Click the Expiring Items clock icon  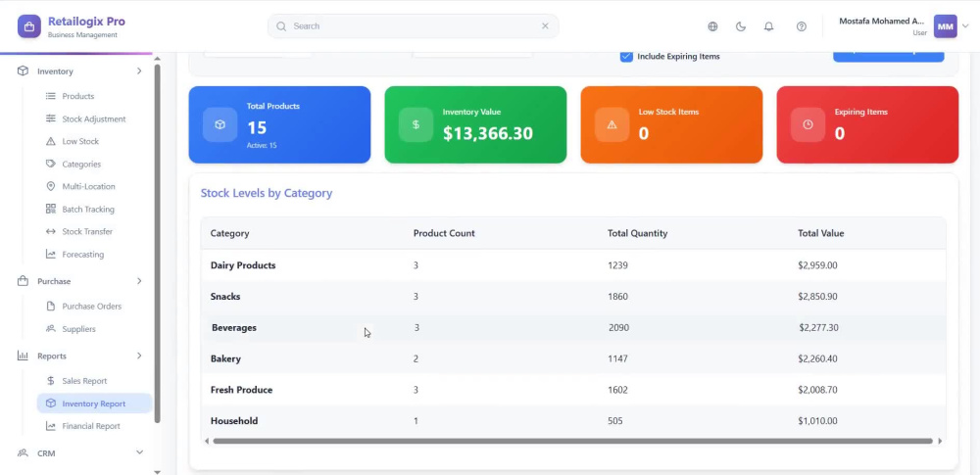[x=808, y=124]
